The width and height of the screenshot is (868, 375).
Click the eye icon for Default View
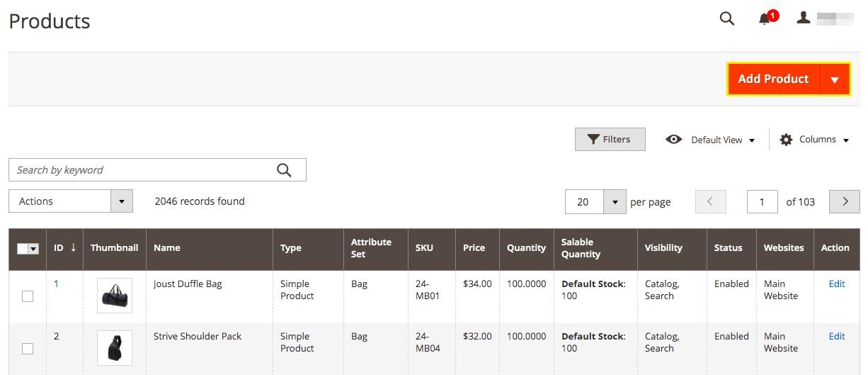click(674, 140)
